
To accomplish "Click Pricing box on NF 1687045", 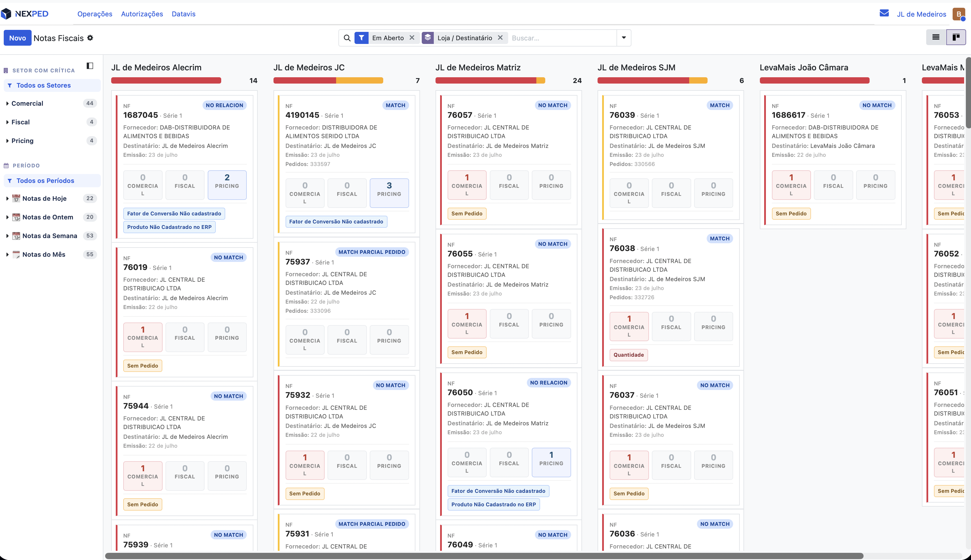I will 227,185.
